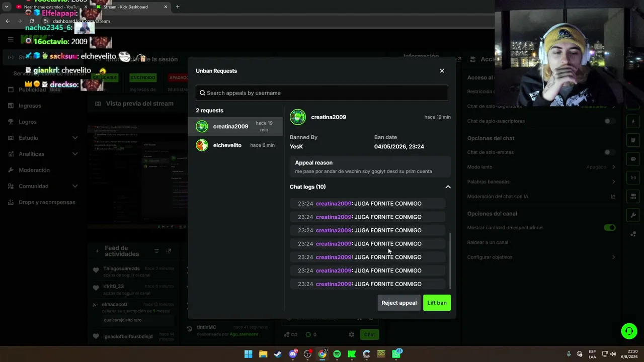
Task: Toggle Chat de solo-suscriptores switch
Action: click(609, 121)
